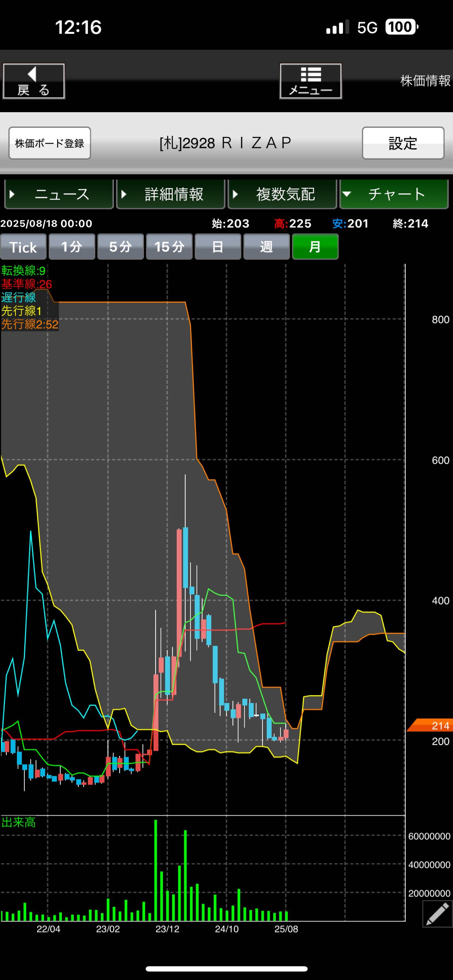Image resolution: width=453 pixels, height=980 pixels.
Task: Expand the multiple quotes section
Action: point(282,194)
